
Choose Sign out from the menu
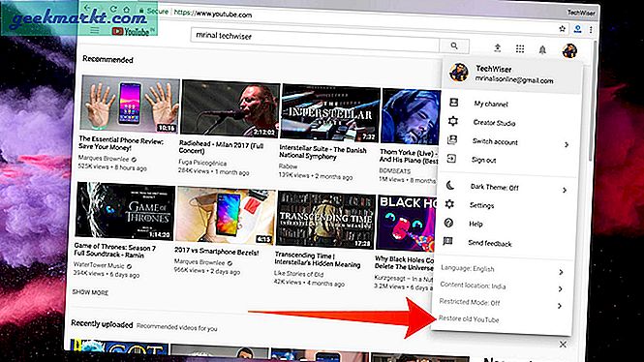[x=483, y=160]
